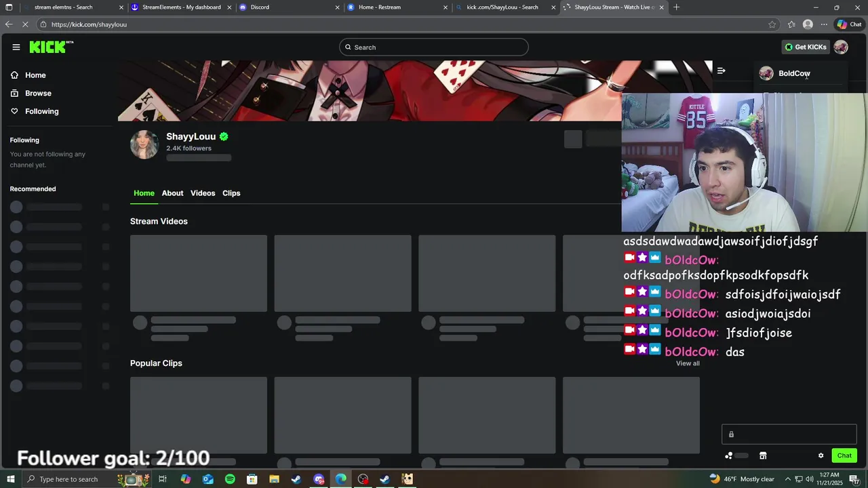Open the notification center icon
The height and width of the screenshot is (488, 868).
coord(854,479)
